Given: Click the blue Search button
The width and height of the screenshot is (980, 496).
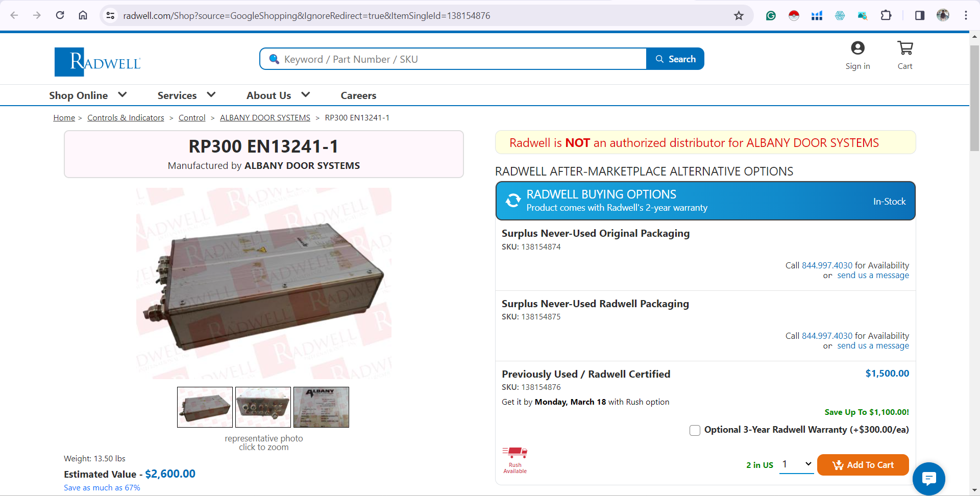Looking at the screenshot, I should point(675,59).
